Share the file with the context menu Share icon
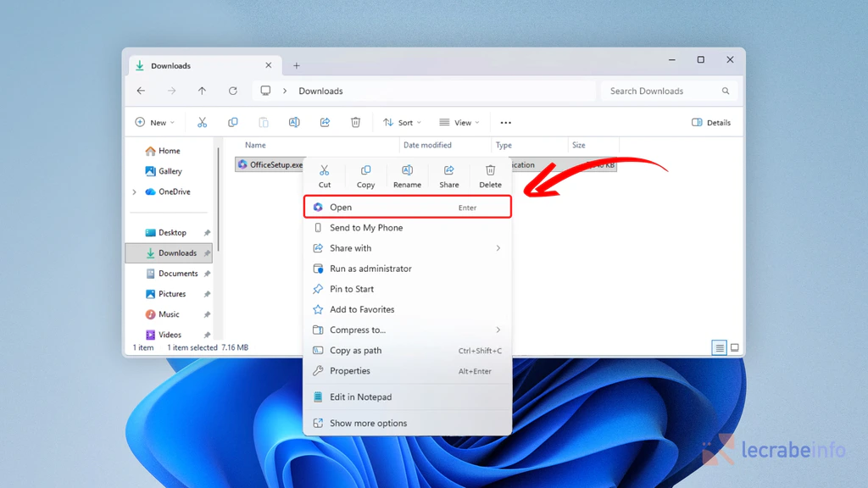 pos(449,175)
